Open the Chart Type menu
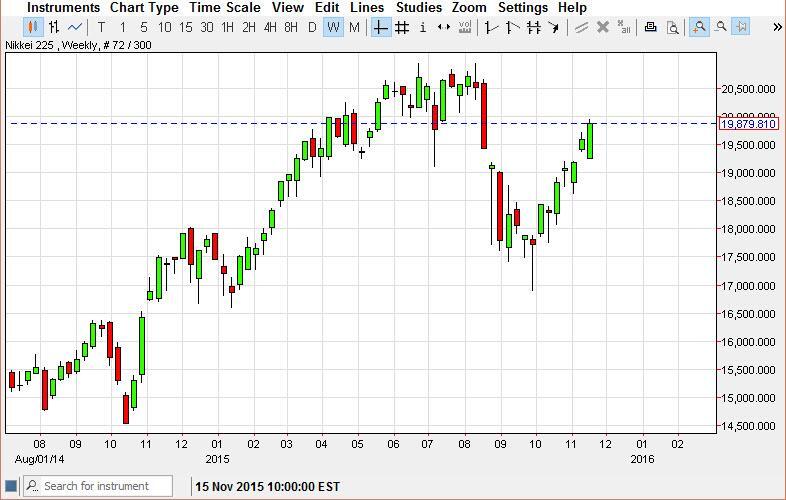The height and width of the screenshot is (500, 786). click(144, 7)
